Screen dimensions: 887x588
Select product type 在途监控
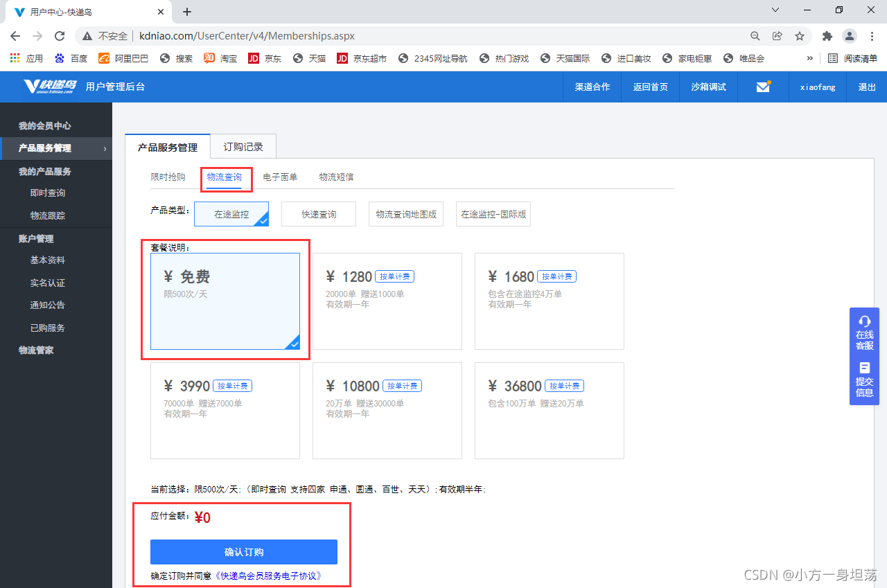coord(231,214)
